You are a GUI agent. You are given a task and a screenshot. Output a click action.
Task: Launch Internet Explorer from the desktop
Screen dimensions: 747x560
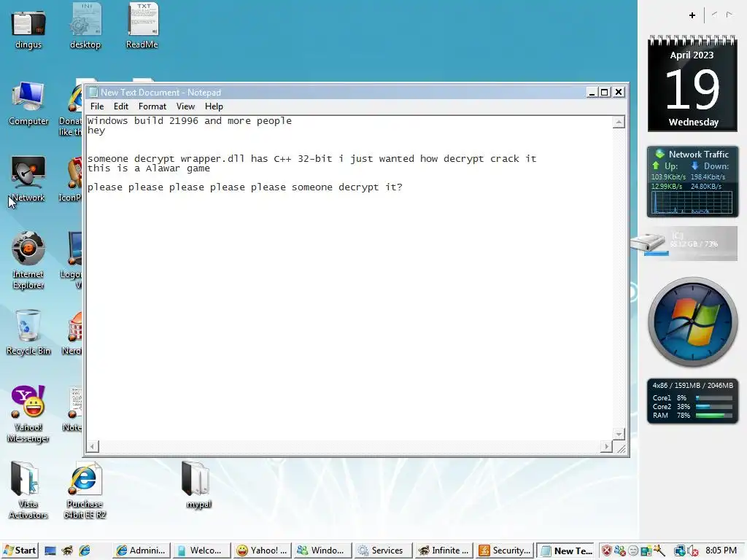[x=28, y=260]
